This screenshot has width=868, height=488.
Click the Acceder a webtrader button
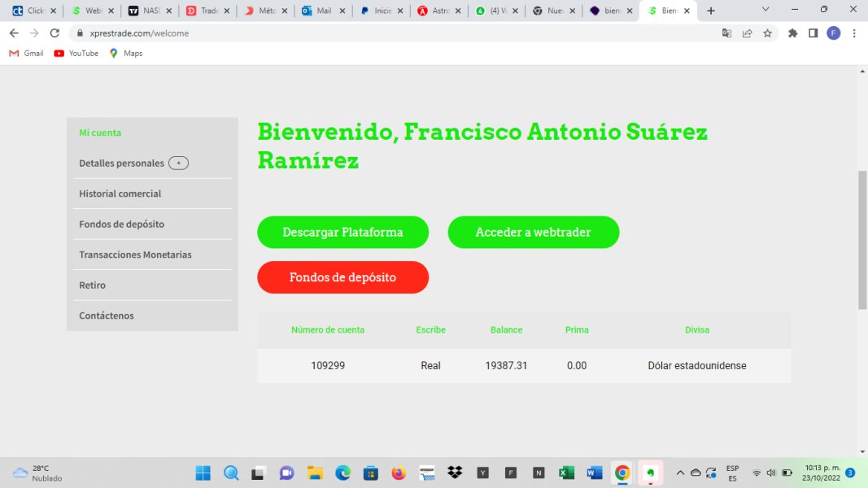(x=533, y=233)
